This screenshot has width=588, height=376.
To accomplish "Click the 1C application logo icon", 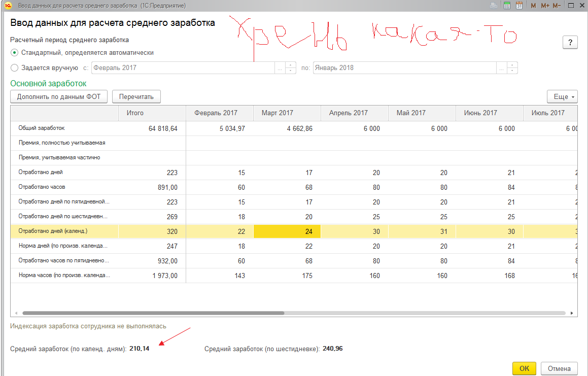I will (x=8, y=6).
